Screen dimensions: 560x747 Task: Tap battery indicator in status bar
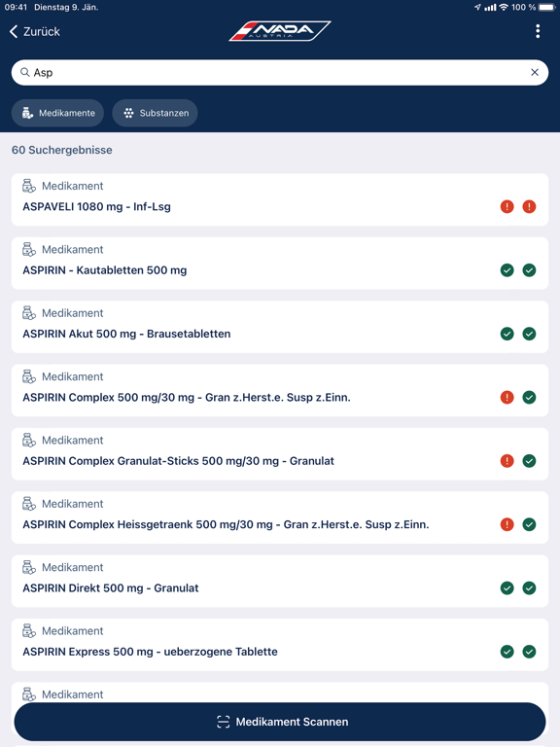pyautogui.click(x=546, y=7)
